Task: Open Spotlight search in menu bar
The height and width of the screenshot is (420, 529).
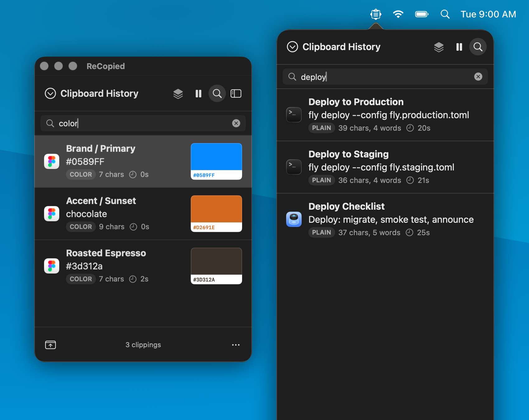Action: (x=445, y=14)
